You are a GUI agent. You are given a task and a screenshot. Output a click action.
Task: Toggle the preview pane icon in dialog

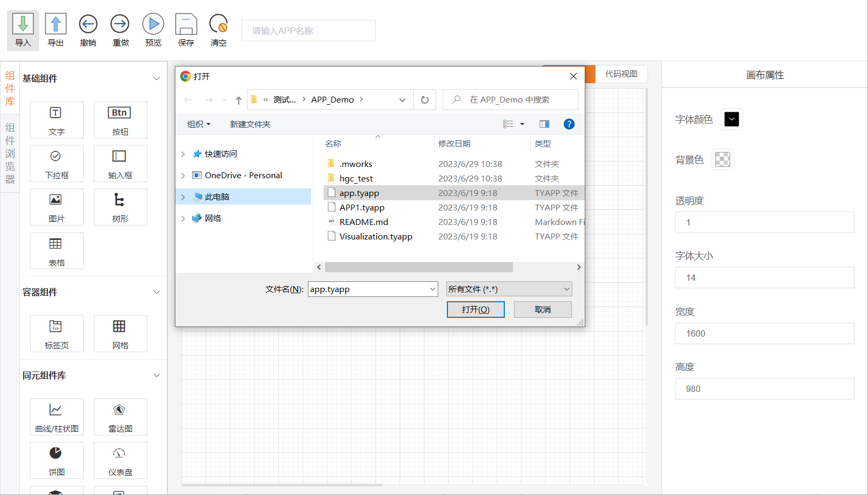(x=545, y=124)
